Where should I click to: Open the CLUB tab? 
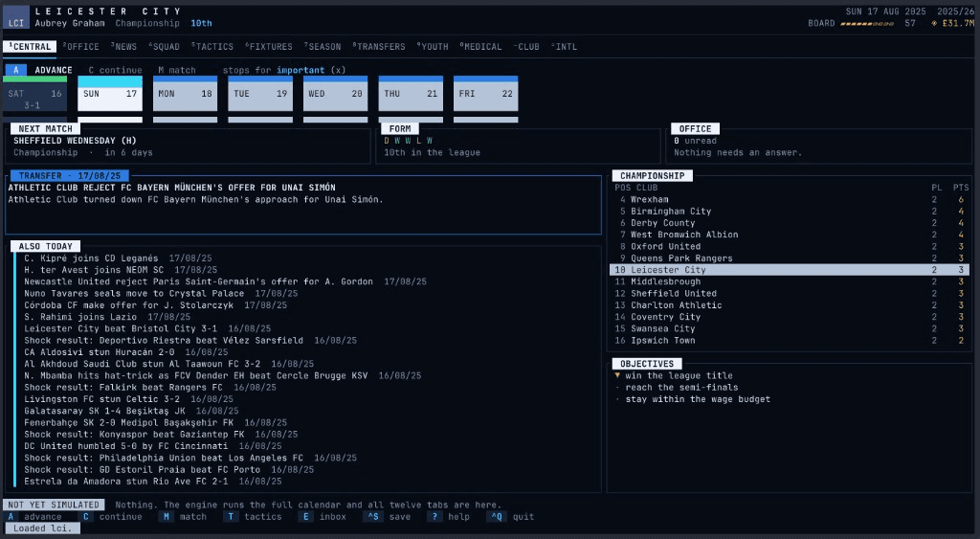point(526,47)
